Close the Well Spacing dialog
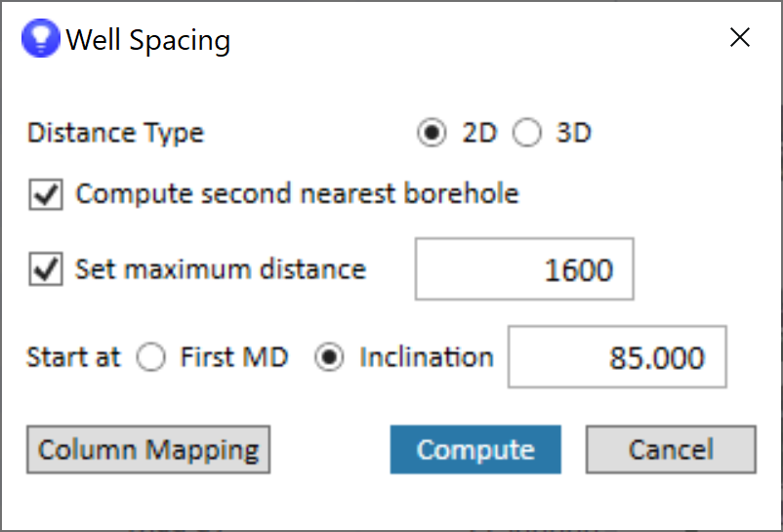Image resolution: width=783 pixels, height=532 pixels. (x=740, y=38)
